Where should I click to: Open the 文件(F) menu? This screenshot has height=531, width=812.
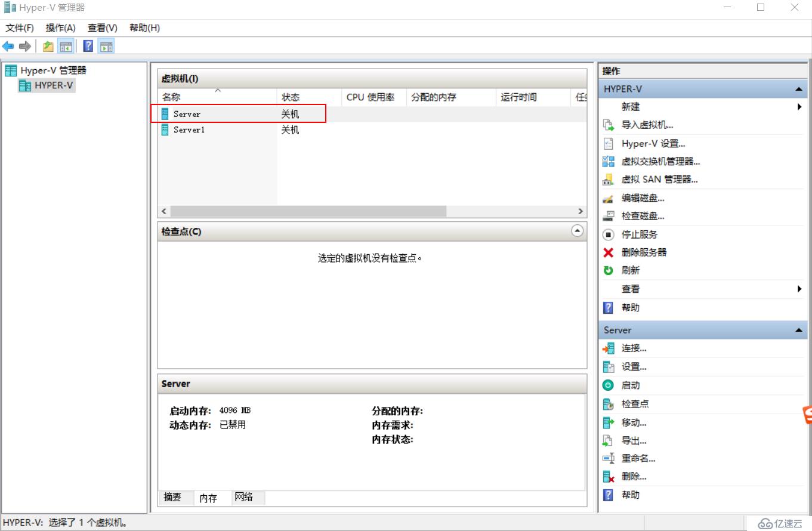[x=20, y=28]
